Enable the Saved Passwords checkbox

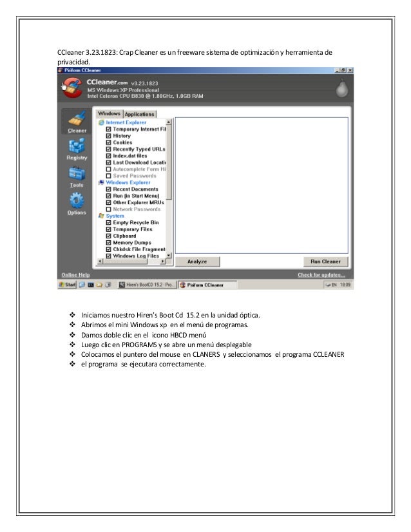(x=109, y=176)
